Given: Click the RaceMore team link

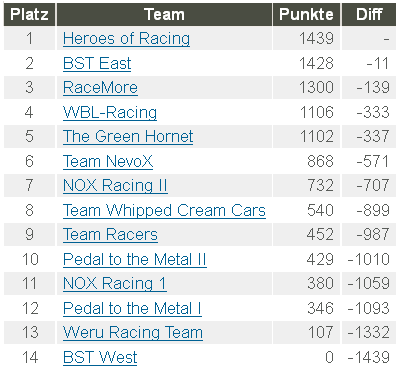Looking at the screenshot, I should coord(100,88).
